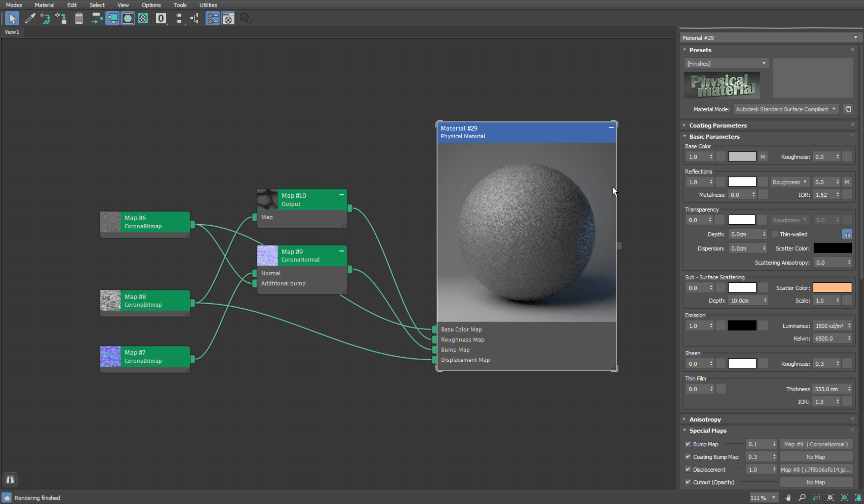Switch to the View1 tab
This screenshot has width=864, height=504.
click(12, 32)
